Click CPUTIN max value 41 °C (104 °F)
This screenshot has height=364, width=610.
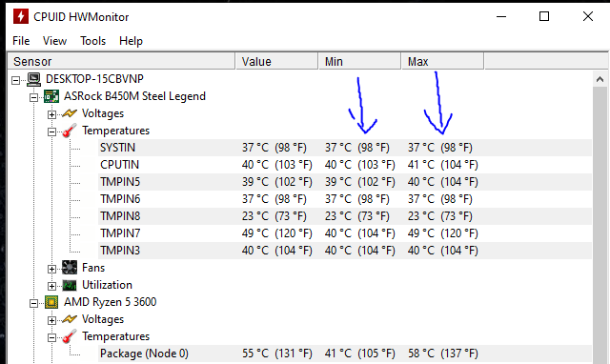[x=442, y=165]
